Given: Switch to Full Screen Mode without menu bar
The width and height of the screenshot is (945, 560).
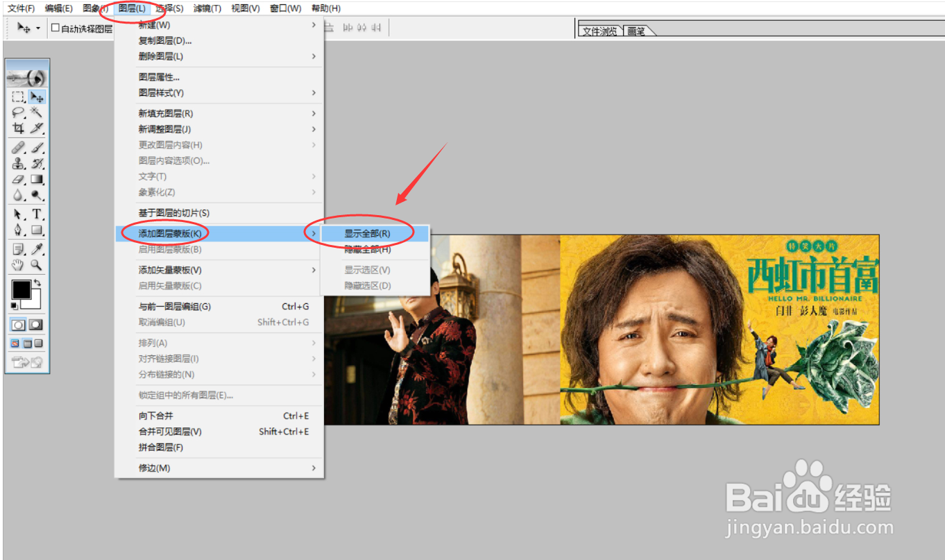Looking at the screenshot, I should 39,343.
